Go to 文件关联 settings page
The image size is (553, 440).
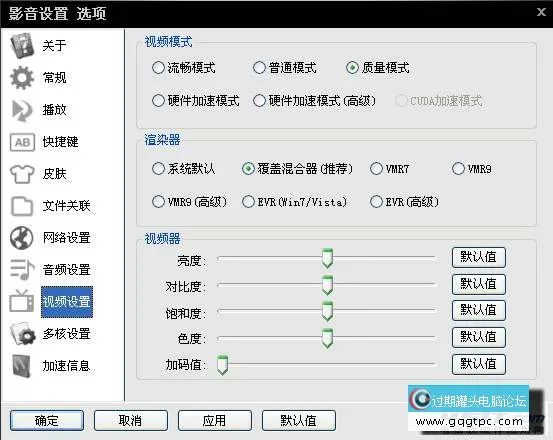[66, 206]
